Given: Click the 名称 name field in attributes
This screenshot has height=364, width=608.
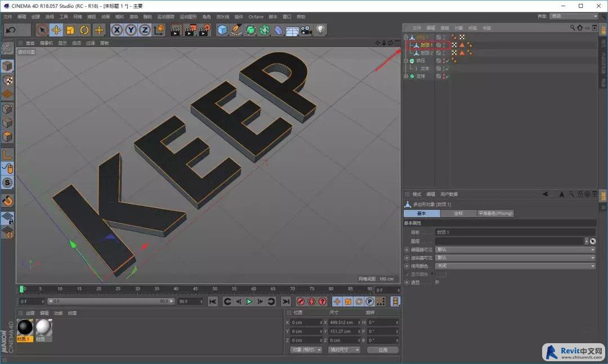Looking at the screenshot, I should 515,232.
